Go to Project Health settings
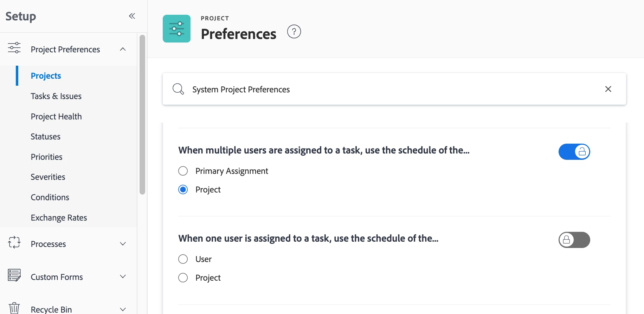 pos(56,117)
